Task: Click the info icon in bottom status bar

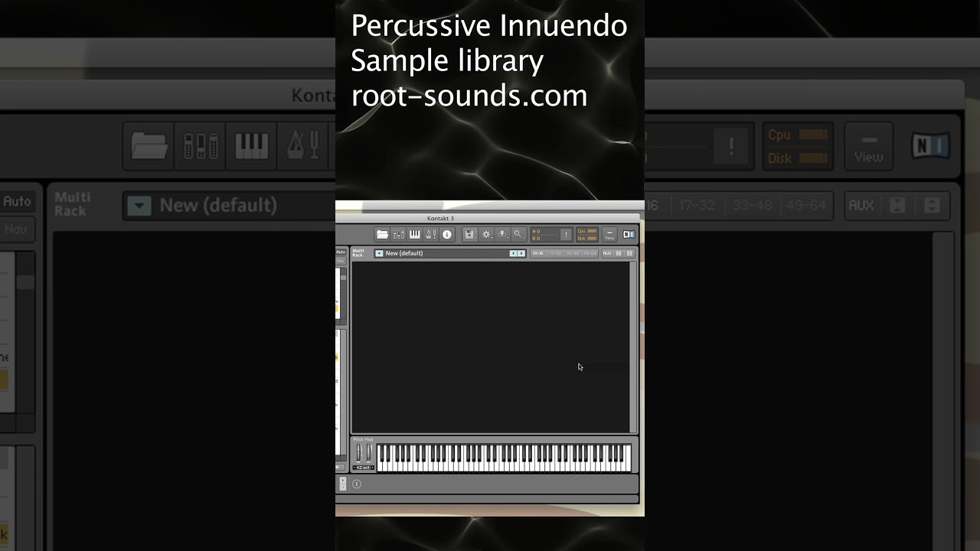Action: point(357,484)
